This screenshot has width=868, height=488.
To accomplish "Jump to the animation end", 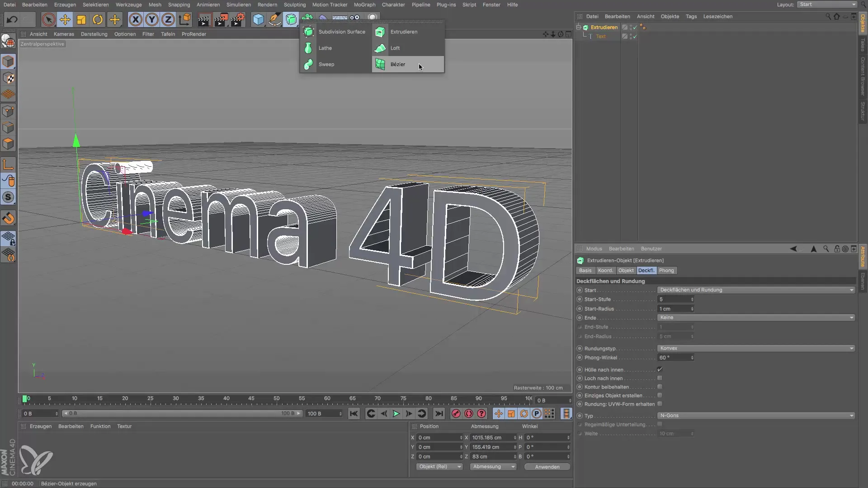I will (x=439, y=413).
